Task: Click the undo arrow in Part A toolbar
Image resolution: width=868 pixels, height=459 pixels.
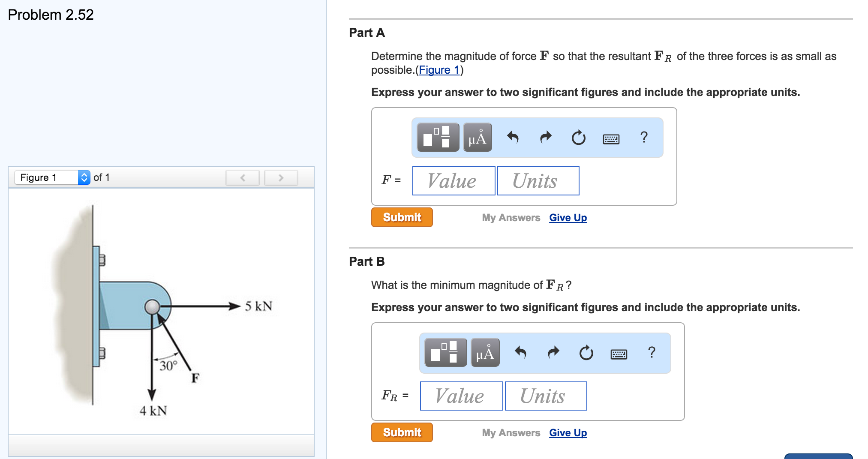Action: click(x=513, y=138)
